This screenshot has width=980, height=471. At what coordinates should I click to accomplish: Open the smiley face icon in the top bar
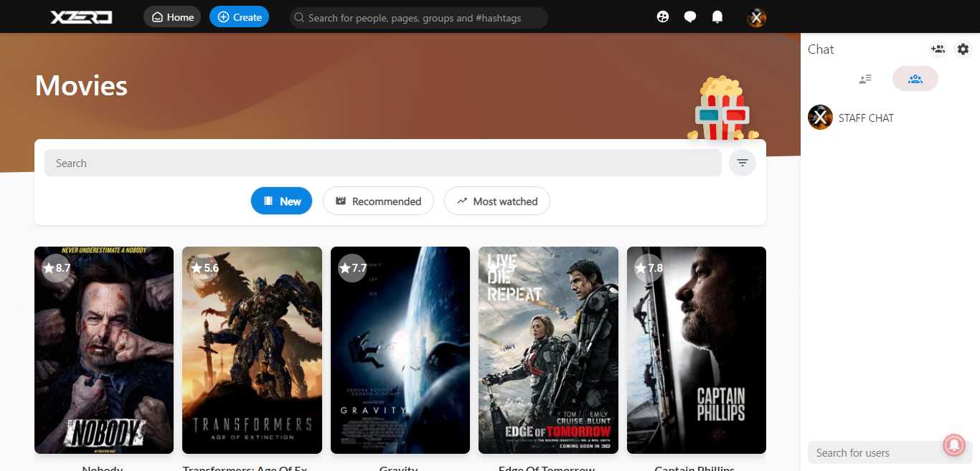pyautogui.click(x=663, y=17)
